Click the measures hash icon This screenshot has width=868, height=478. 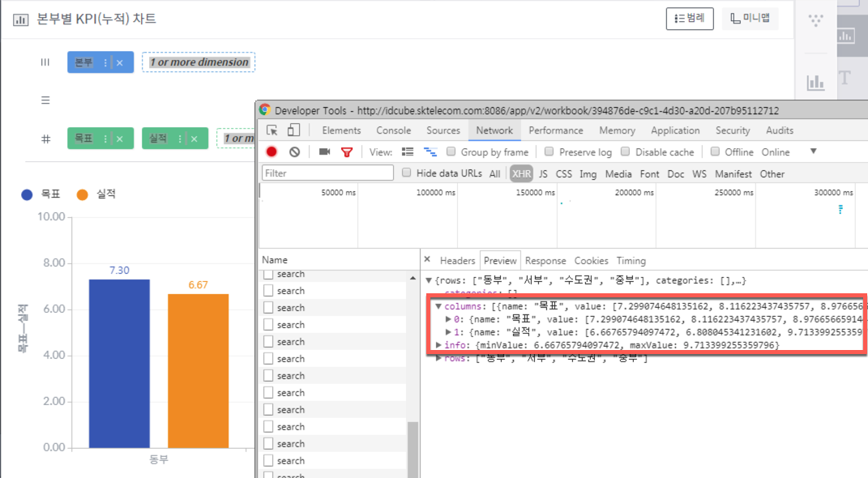(x=46, y=139)
